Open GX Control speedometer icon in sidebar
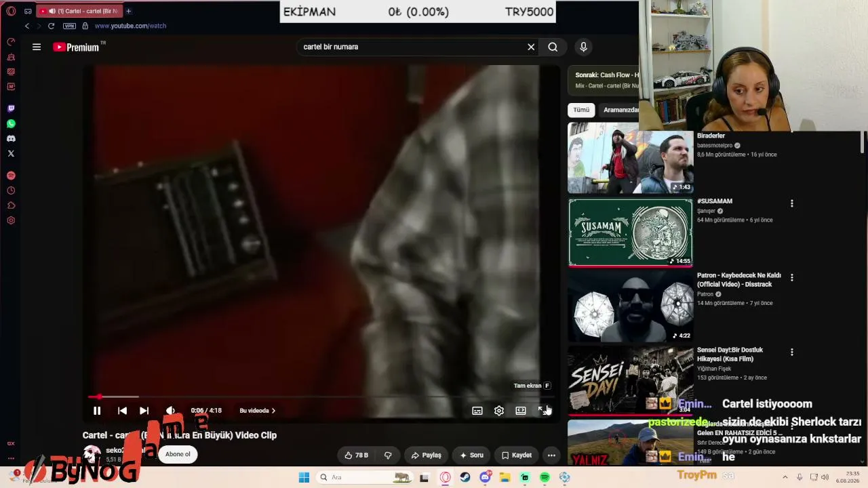 pos(11,41)
